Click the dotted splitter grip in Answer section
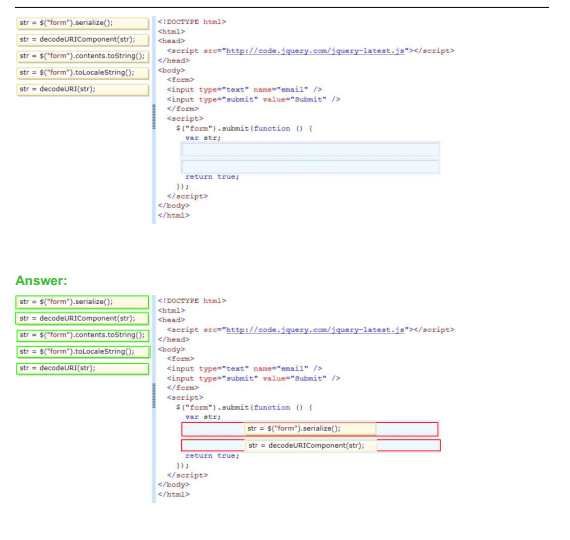 pyautogui.click(x=154, y=396)
